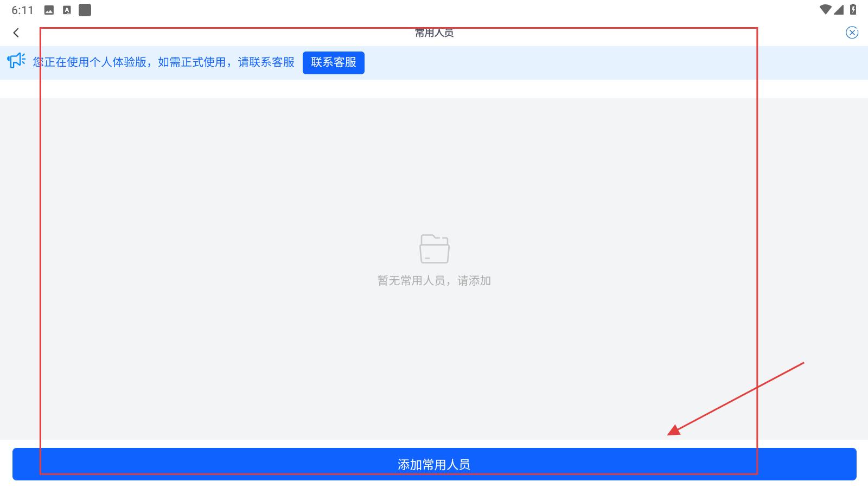Tap the back arrow in header
Image resolution: width=868 pixels, height=488 pixels.
pos(16,33)
